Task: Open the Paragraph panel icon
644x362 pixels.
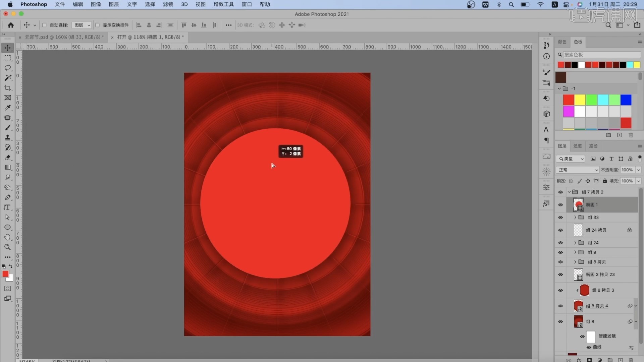Action: pyautogui.click(x=546, y=140)
